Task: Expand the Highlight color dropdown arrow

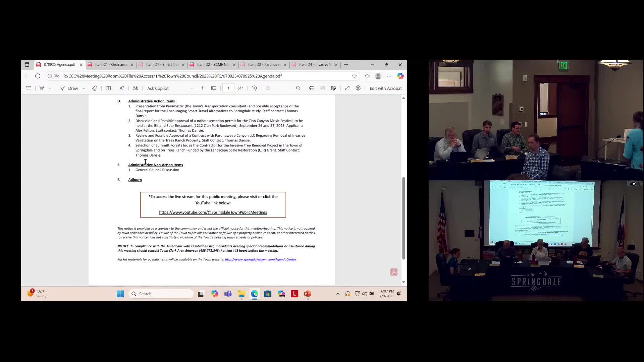Action: [50, 88]
